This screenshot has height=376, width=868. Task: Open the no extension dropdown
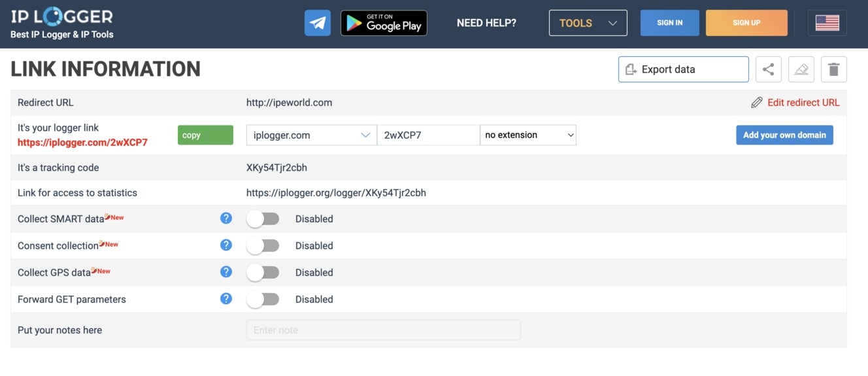(528, 135)
